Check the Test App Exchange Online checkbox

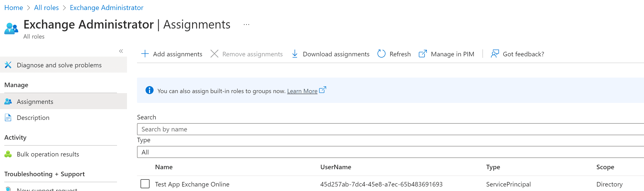coord(145,184)
